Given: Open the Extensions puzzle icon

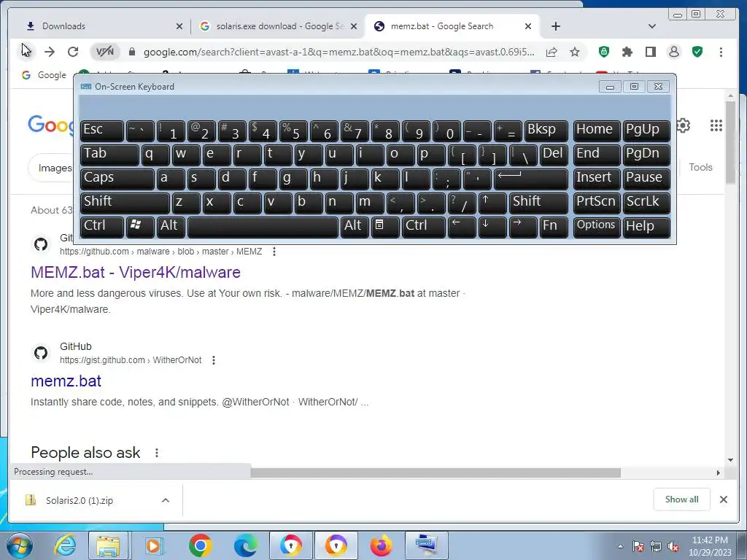Looking at the screenshot, I should tap(627, 52).
